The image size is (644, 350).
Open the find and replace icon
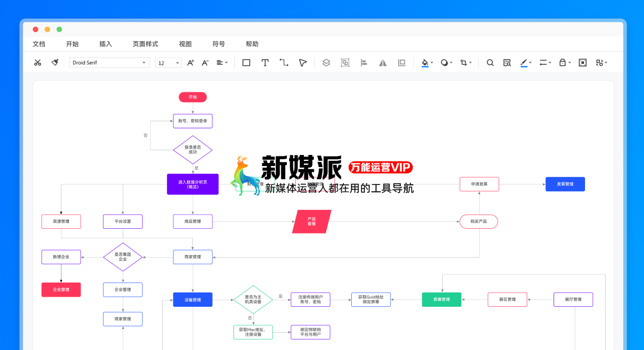[507, 63]
